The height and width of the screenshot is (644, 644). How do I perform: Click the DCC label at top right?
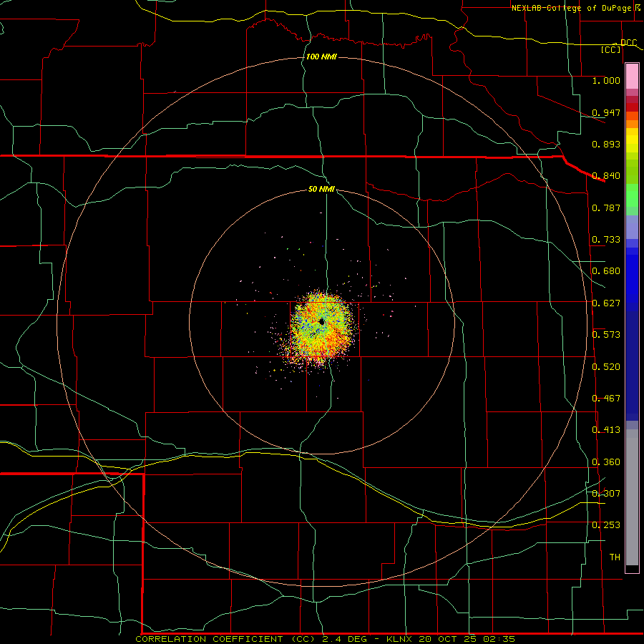tap(628, 43)
